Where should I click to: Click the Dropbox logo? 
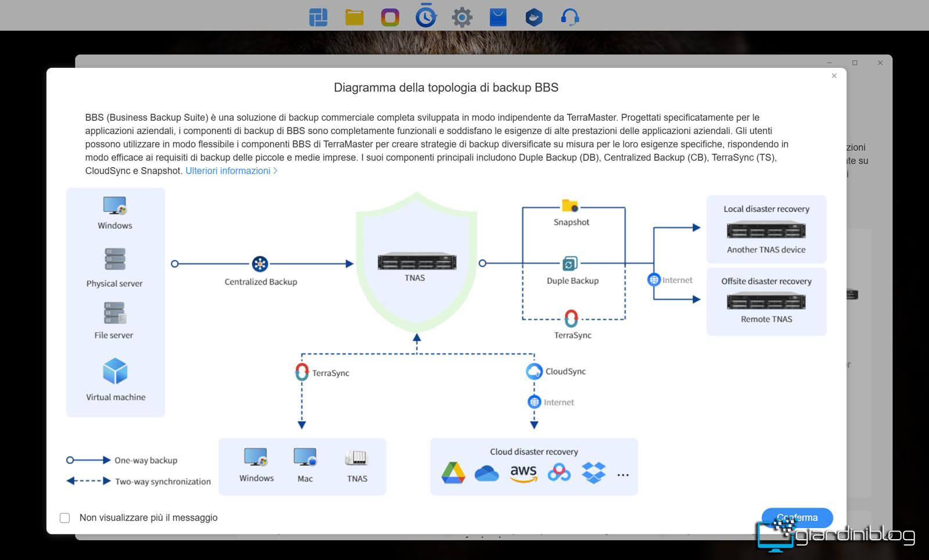pos(593,473)
